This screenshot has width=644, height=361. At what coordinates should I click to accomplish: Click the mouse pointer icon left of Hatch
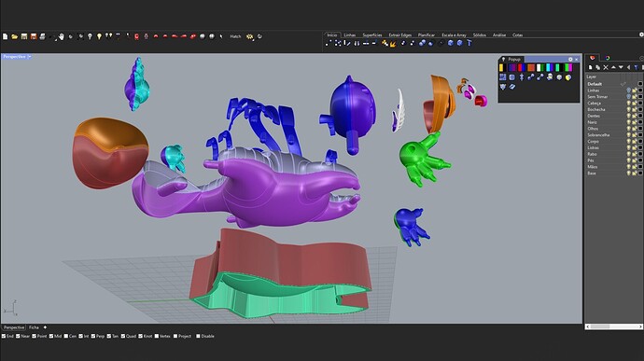(221, 36)
